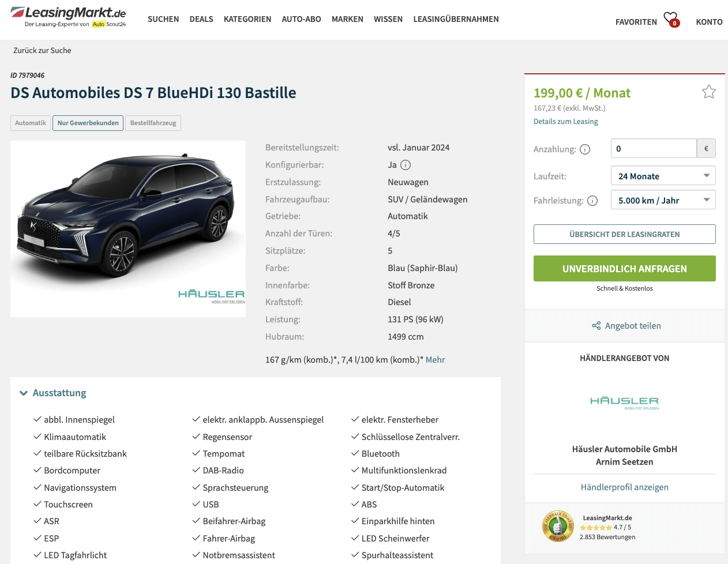Open the Details zum Leasing link

tap(565, 122)
